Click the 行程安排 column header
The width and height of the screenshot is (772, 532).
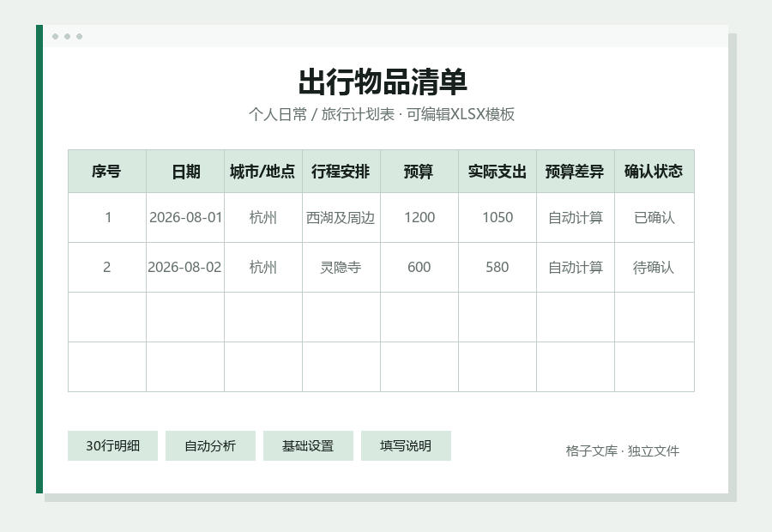point(341,172)
